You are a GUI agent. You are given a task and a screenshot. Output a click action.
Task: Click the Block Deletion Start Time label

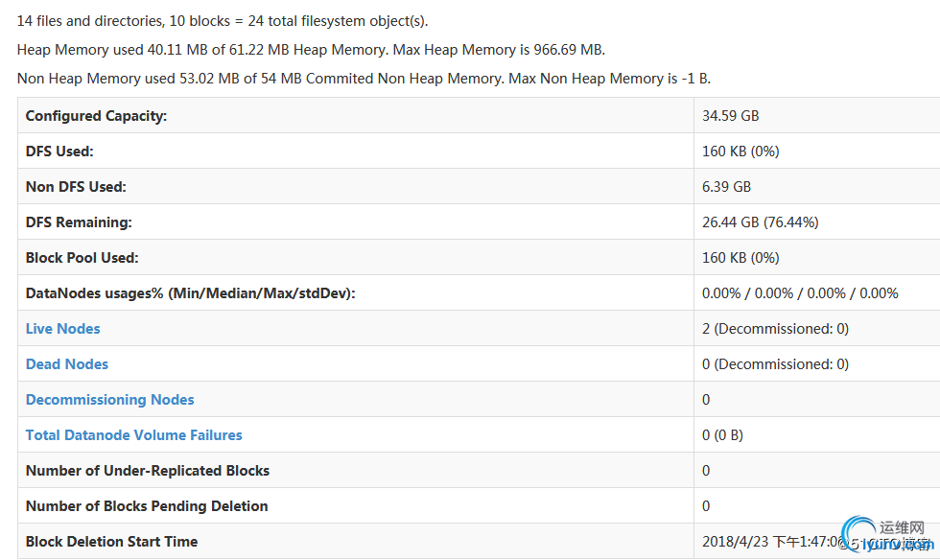tap(112, 542)
